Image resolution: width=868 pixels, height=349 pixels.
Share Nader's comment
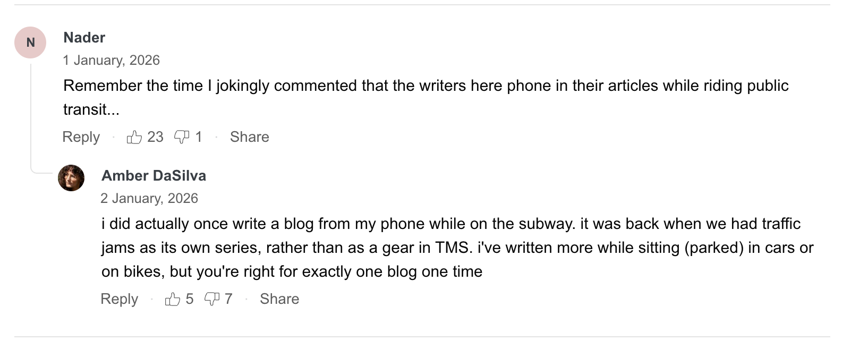[x=250, y=137]
